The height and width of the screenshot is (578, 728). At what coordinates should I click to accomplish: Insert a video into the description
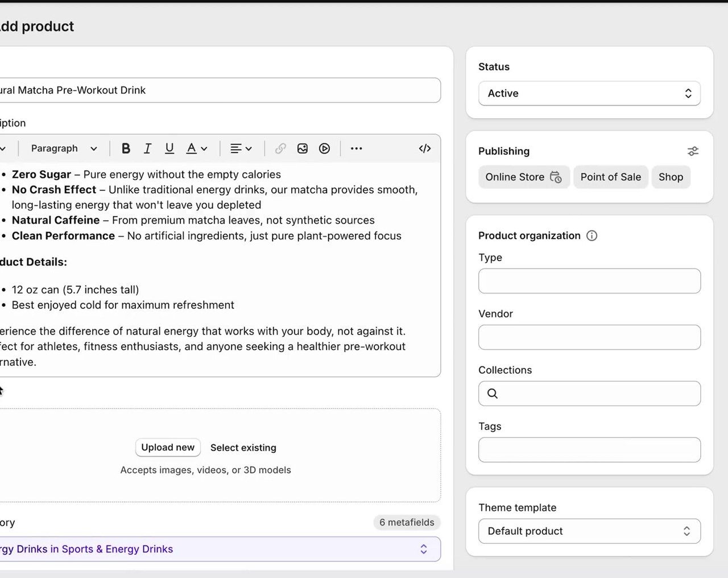(324, 148)
